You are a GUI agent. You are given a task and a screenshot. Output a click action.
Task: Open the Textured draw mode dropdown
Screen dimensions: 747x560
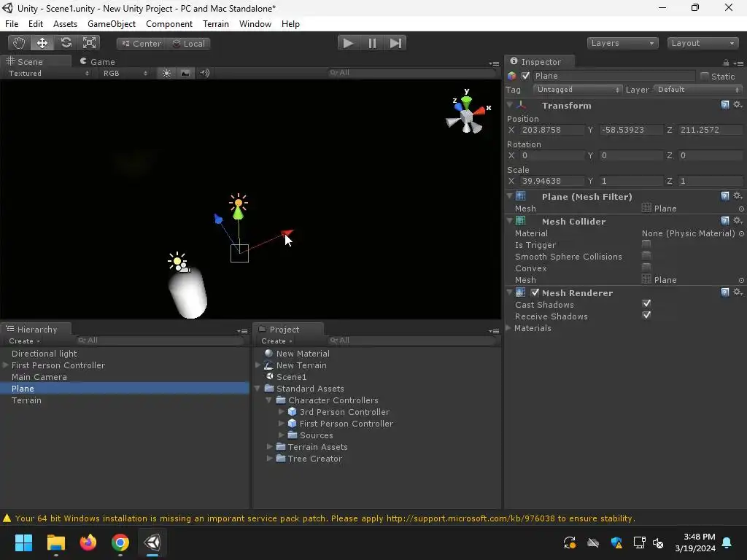(47, 73)
